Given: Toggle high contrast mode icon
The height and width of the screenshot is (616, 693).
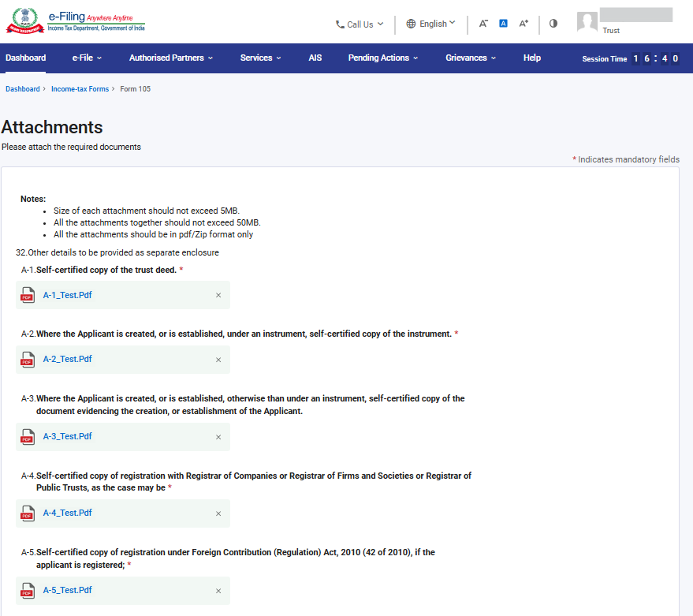Looking at the screenshot, I should coord(553,24).
